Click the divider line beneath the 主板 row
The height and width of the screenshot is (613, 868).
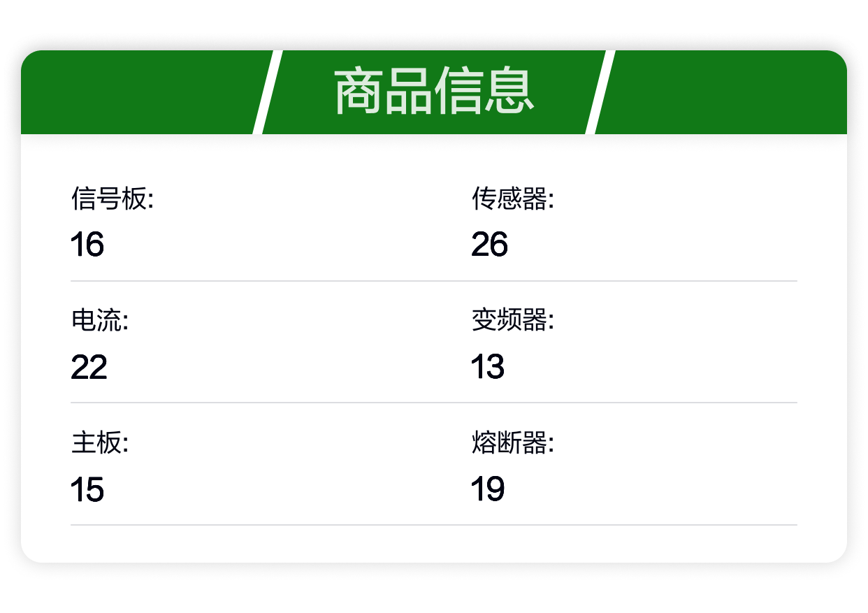(x=434, y=525)
